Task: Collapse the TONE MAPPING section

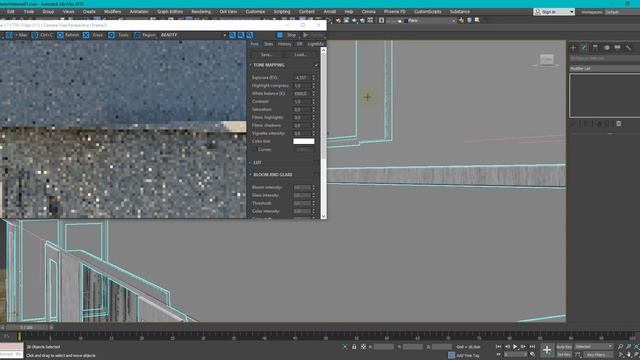Action: 250,65
